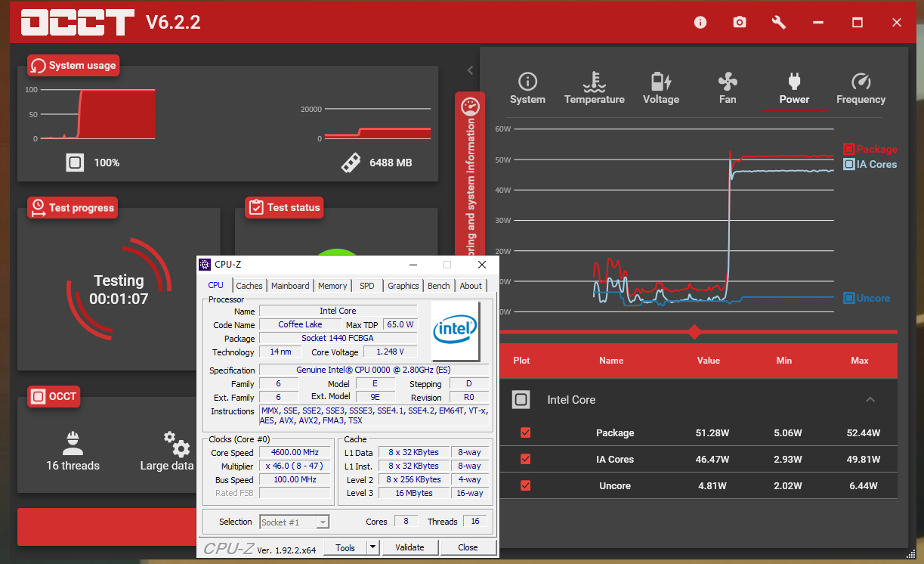Click the Tools button in CPU-Z

click(345, 547)
